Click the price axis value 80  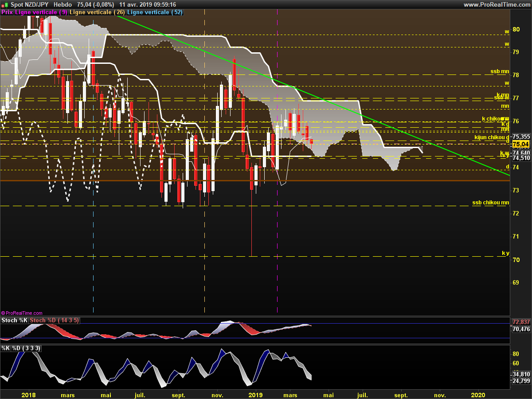tap(516, 29)
